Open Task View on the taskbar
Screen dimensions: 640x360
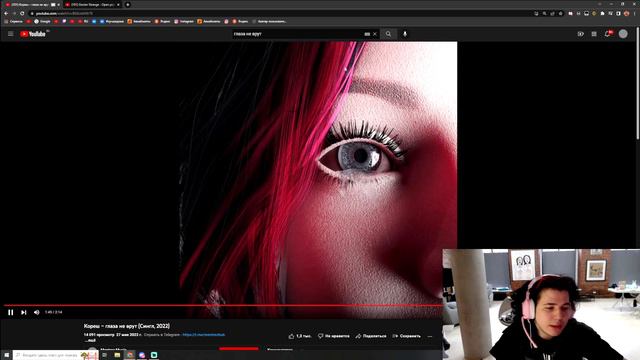pos(104,355)
